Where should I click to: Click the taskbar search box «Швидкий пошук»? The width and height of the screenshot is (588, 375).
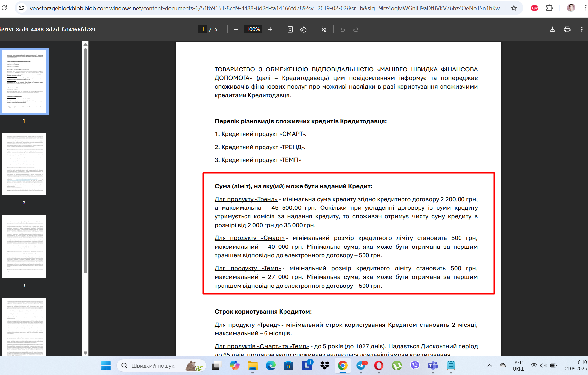click(x=161, y=365)
